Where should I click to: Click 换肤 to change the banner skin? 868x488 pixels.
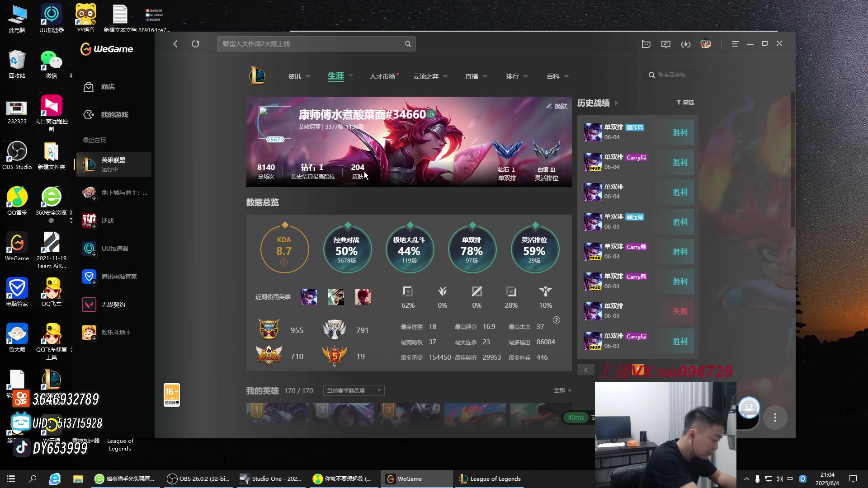(557, 106)
